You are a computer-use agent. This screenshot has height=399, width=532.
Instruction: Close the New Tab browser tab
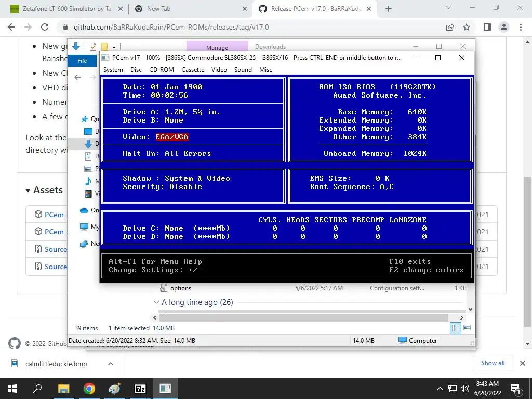coord(245,9)
